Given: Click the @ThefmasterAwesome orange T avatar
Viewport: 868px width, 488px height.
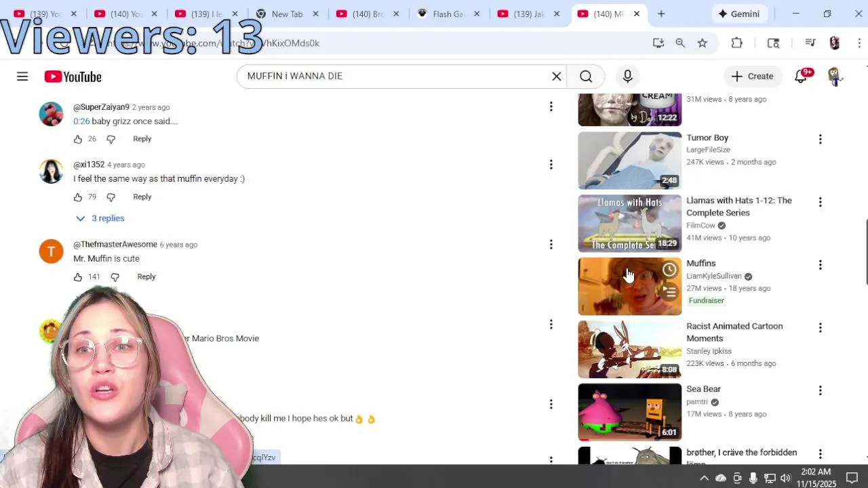Looking at the screenshot, I should 51,251.
